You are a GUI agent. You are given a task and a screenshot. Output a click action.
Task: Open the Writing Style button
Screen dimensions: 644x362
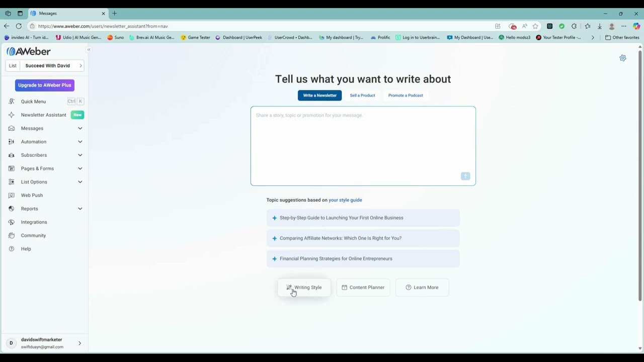coord(304,288)
